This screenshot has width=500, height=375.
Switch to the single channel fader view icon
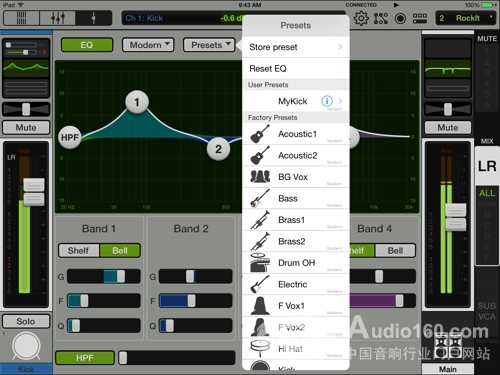pyautogui.click(x=93, y=18)
